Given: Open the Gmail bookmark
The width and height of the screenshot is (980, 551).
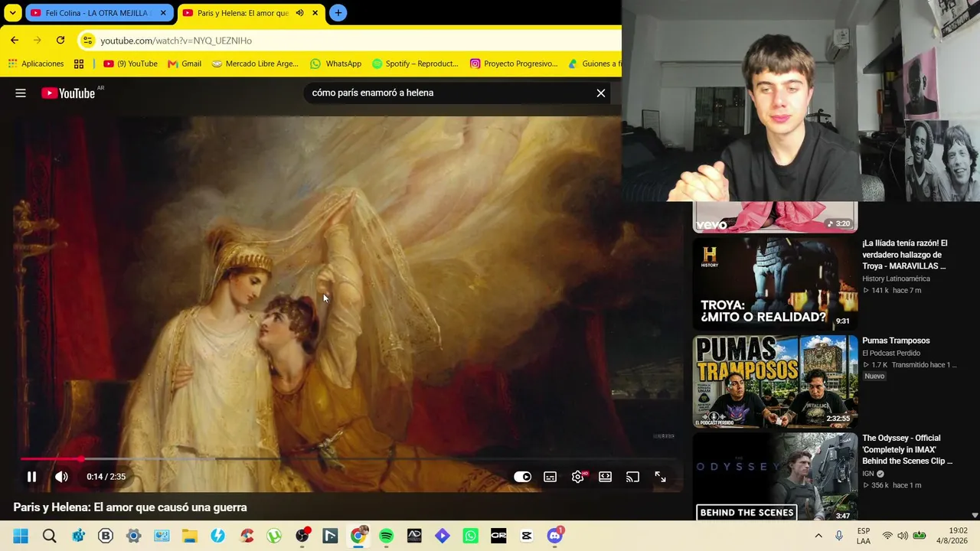Looking at the screenshot, I should tap(185, 64).
